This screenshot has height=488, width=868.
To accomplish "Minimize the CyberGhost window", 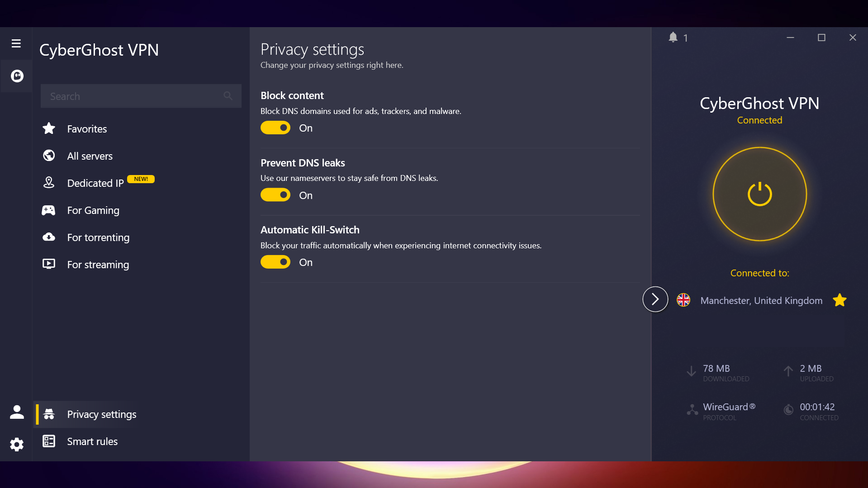I will click(790, 38).
